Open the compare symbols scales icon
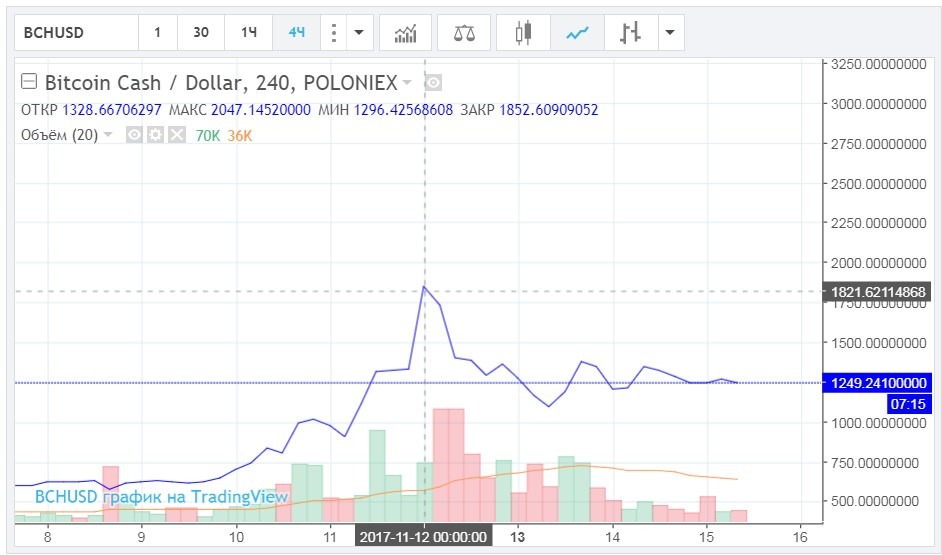The image size is (942, 555). pos(464,32)
